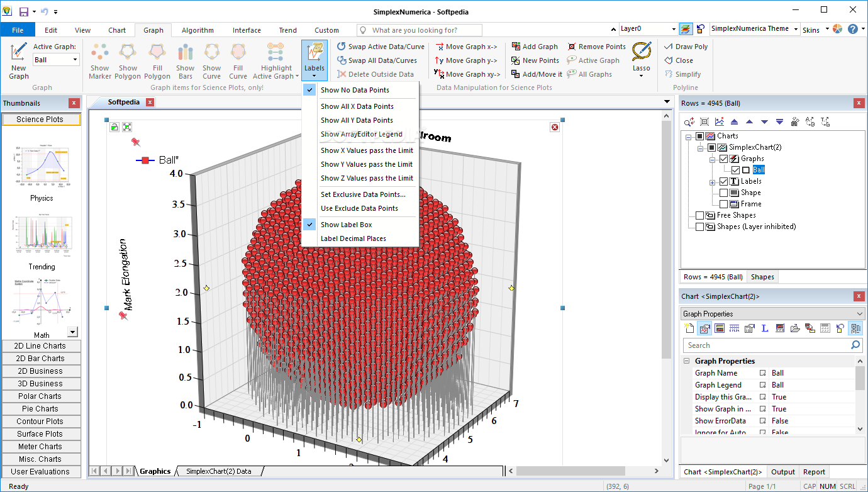The height and width of the screenshot is (492, 868).
Task: Toggle the SimplexChart(2) checkbox
Action: click(x=711, y=147)
